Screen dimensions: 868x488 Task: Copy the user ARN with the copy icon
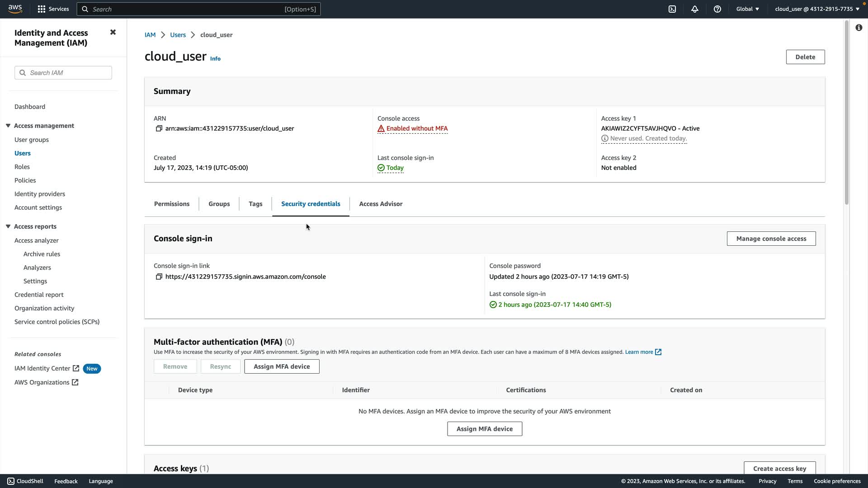tap(159, 129)
